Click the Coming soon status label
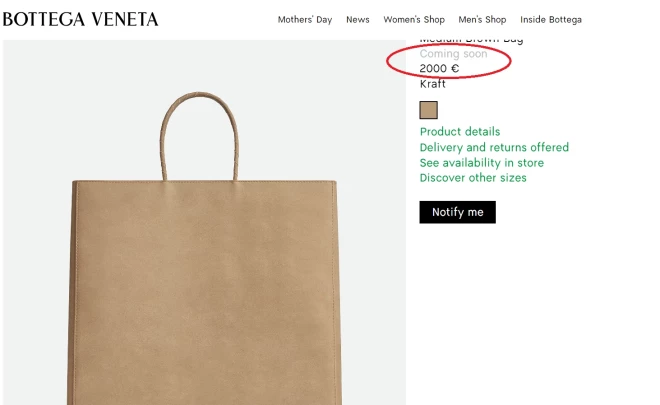Viewport: 660px width, 405px height. point(453,54)
